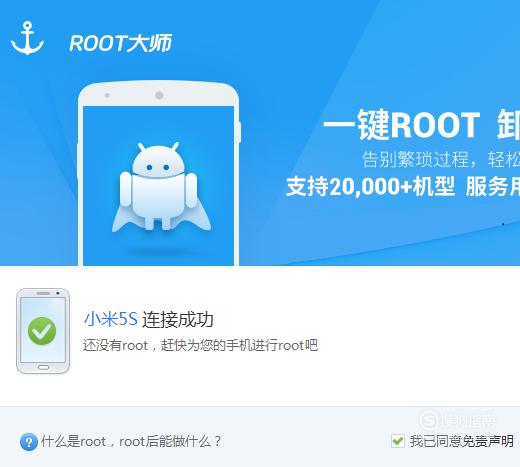Click the blue question mark help icon
The image size is (520, 467).
click(x=29, y=442)
